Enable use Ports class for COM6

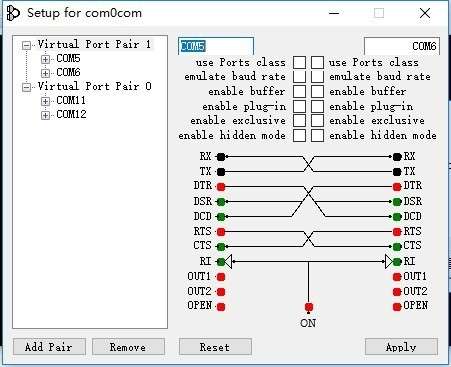[317, 62]
